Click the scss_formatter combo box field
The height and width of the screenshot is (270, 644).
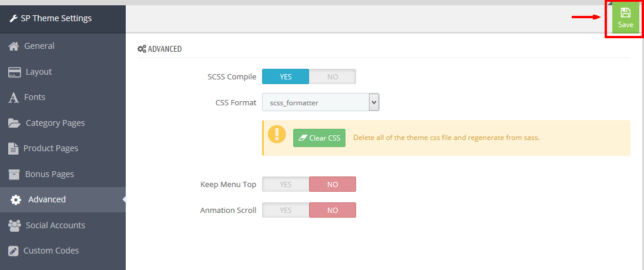click(x=320, y=102)
